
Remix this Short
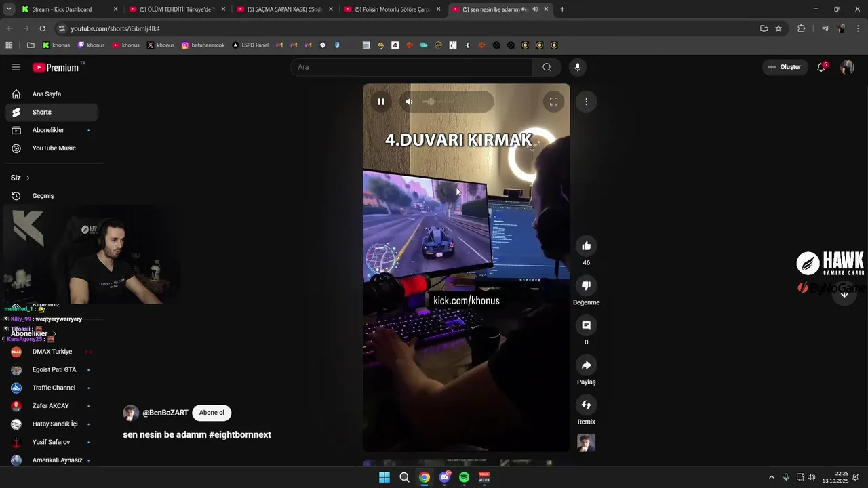click(587, 405)
